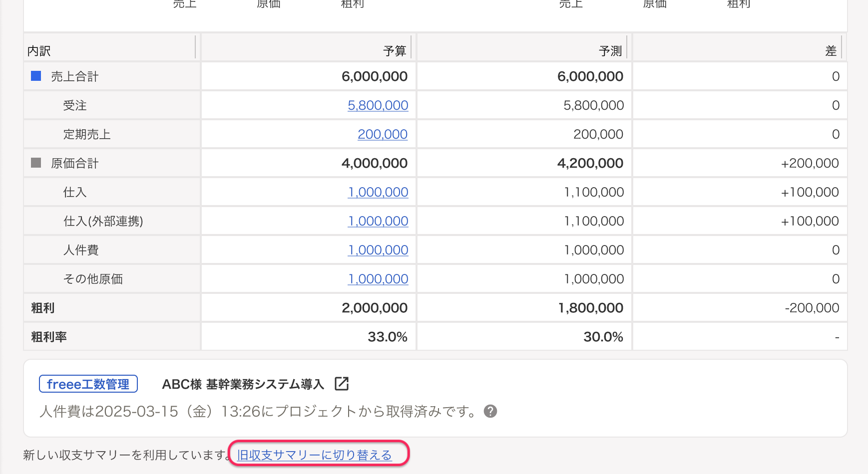This screenshot has width=868, height=474.
Task: Select the 粗利 row label
Action: (43, 308)
